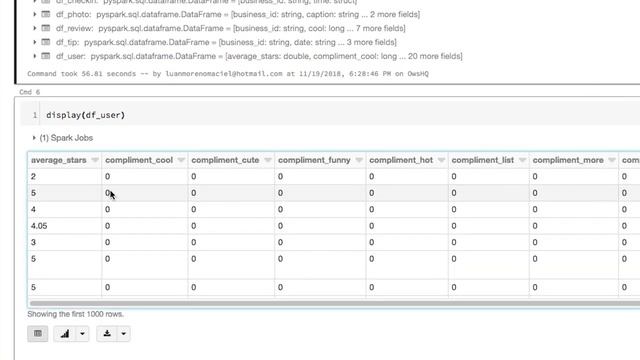The image size is (640, 360).
Task: Click table icon beside df_photo
Action: (46, 14)
